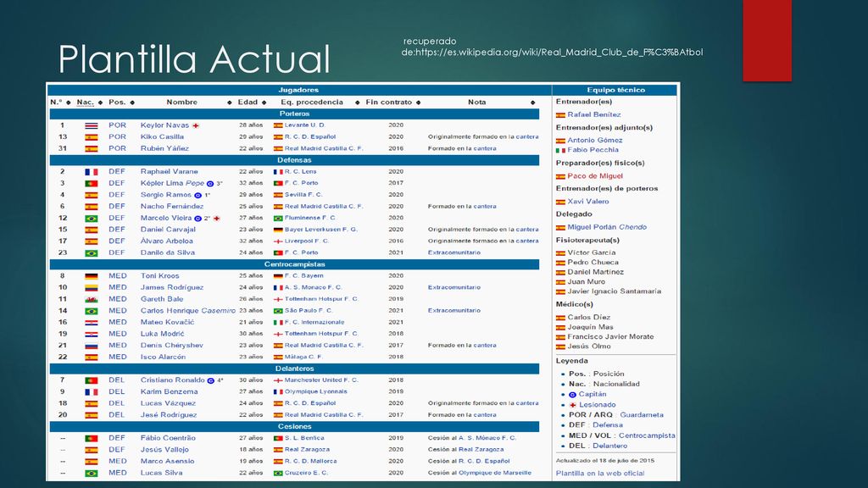This screenshot has height=488, width=868.
Task: Click the Croatia flag in Luka Modrić's row
Action: coord(91,334)
